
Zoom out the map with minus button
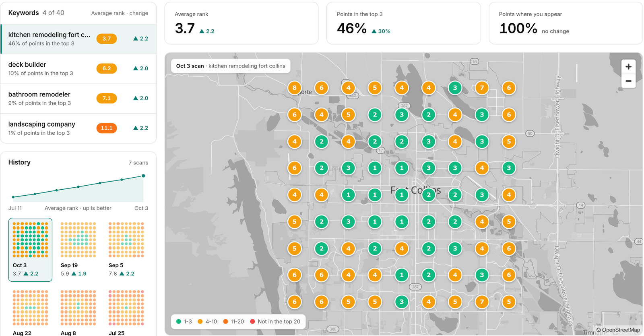pyautogui.click(x=628, y=81)
